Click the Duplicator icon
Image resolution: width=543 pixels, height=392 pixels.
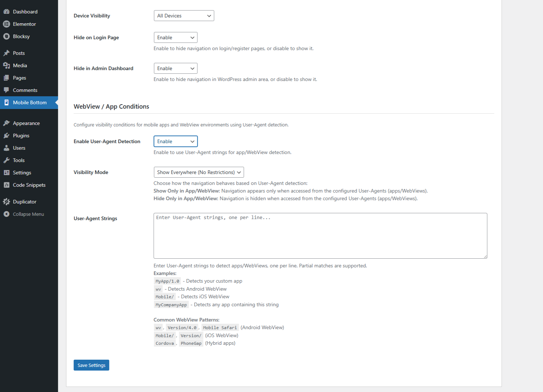click(x=6, y=202)
